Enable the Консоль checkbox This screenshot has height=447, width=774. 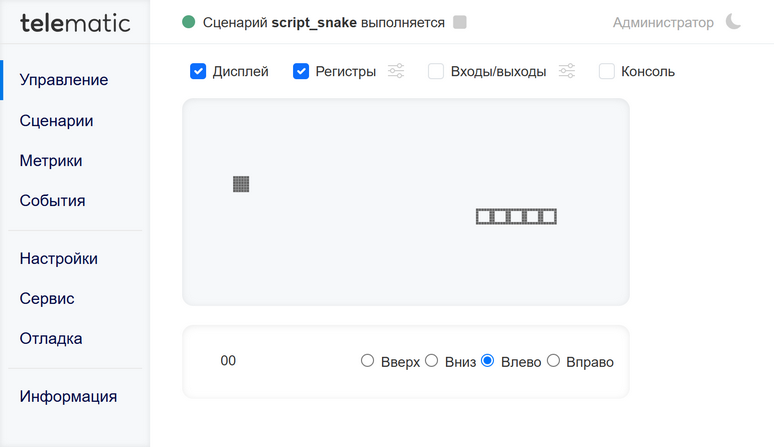tap(607, 71)
